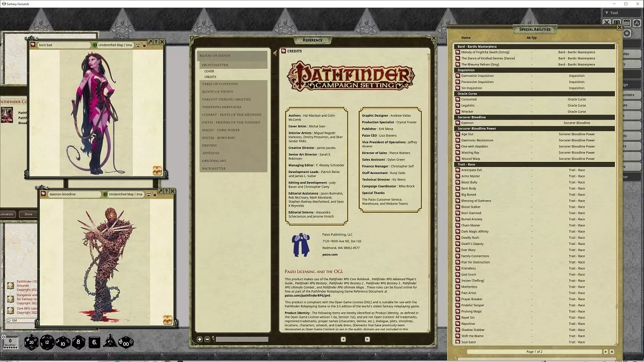Go to next page in Special Abilities
Image resolution: width=644 pixels, height=362 pixels.
click(606, 351)
